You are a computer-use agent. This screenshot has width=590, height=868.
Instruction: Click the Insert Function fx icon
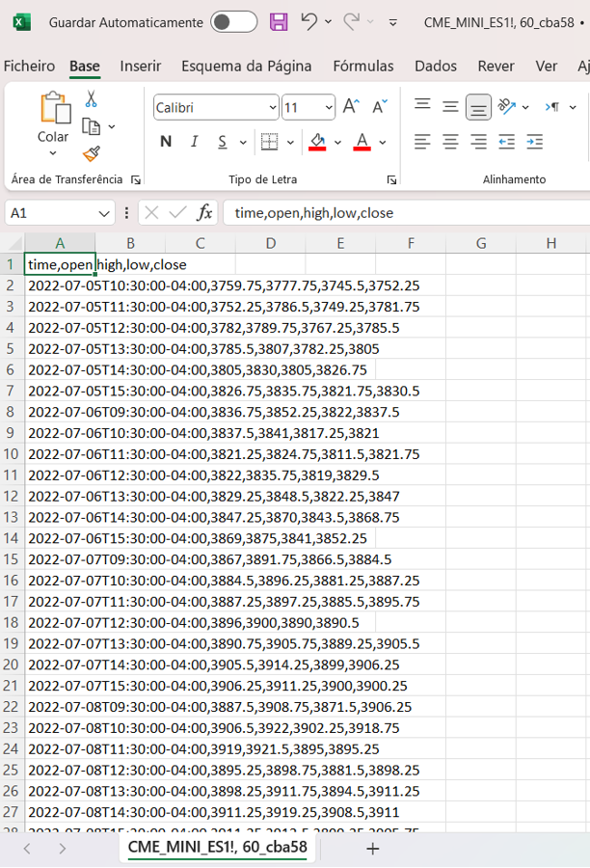tap(204, 213)
